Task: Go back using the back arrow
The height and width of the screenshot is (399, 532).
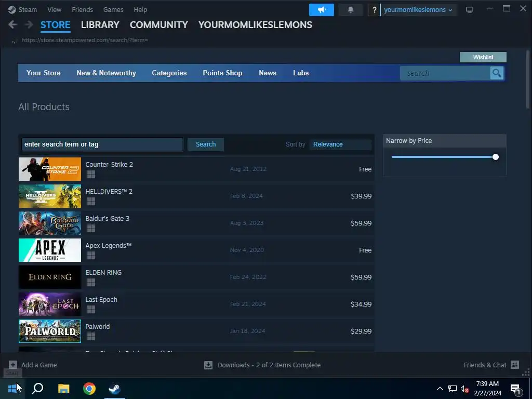Action: click(12, 24)
